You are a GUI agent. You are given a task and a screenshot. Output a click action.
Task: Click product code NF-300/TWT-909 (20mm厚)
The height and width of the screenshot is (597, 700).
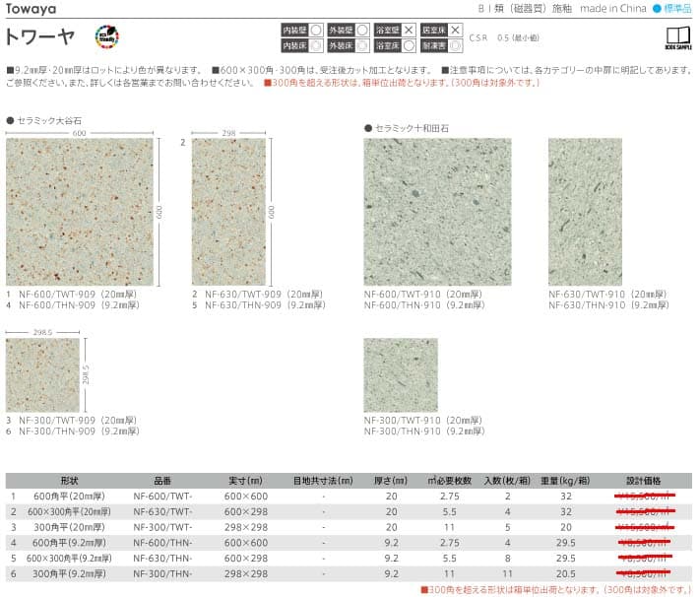(78, 421)
